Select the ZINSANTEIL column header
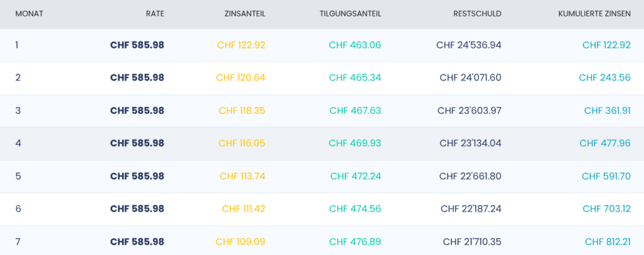 (x=245, y=14)
